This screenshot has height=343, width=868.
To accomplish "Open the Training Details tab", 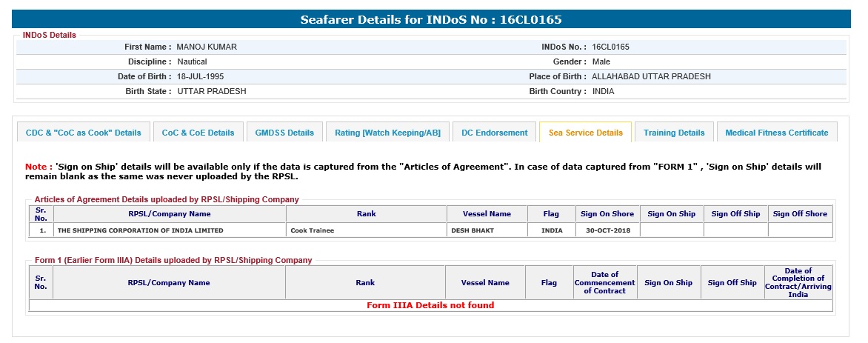I will (x=674, y=133).
